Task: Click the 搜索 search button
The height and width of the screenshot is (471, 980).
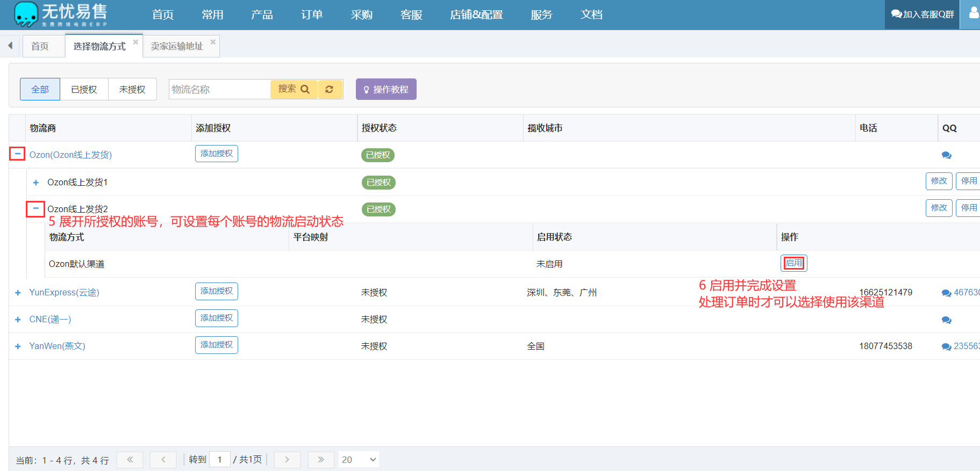Action: (294, 89)
